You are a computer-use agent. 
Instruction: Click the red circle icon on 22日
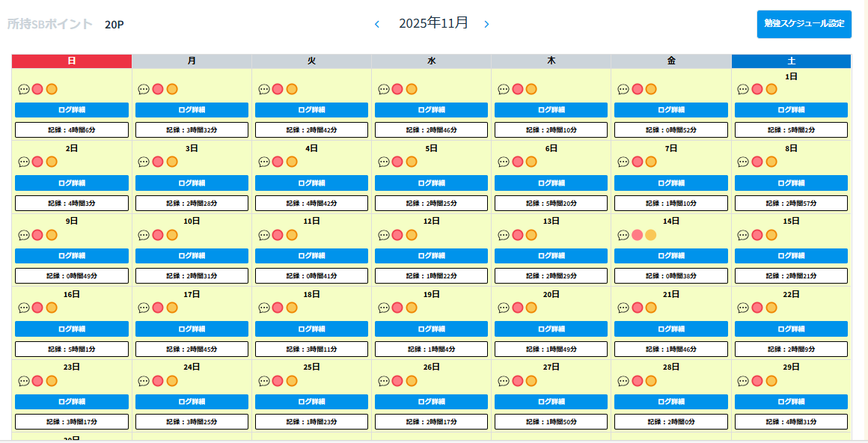point(757,308)
